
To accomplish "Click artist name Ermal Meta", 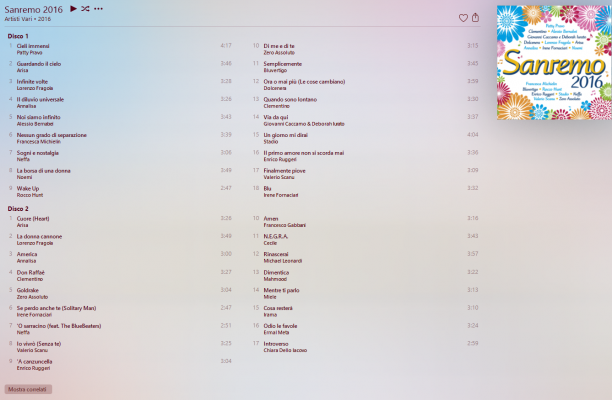I will (x=276, y=332).
